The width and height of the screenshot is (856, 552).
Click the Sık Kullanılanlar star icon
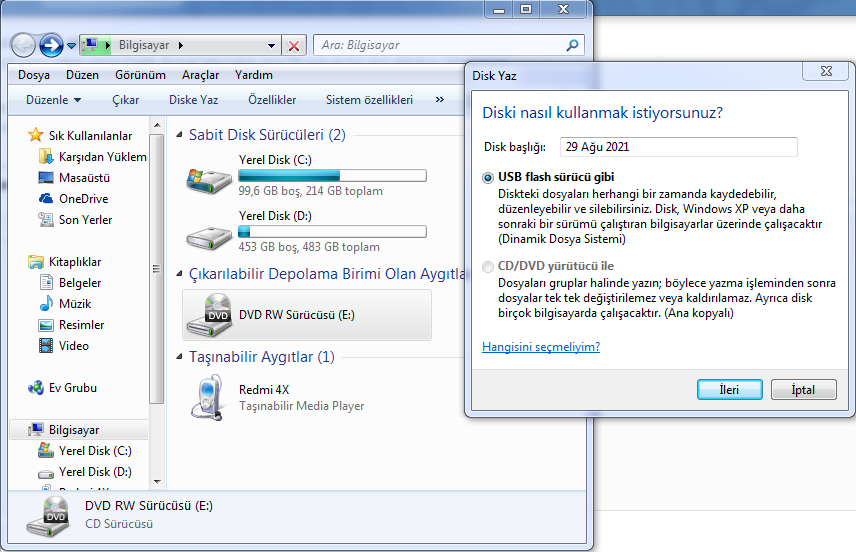[x=35, y=135]
